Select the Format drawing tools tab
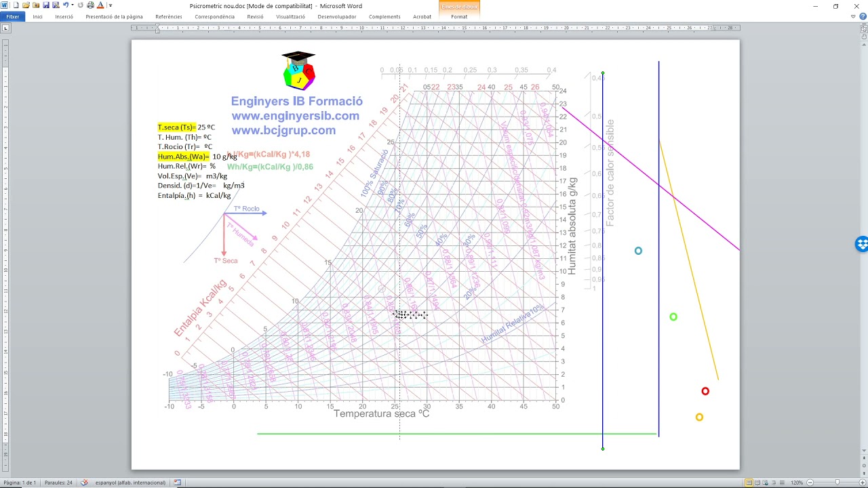The image size is (868, 488). [x=459, y=16]
